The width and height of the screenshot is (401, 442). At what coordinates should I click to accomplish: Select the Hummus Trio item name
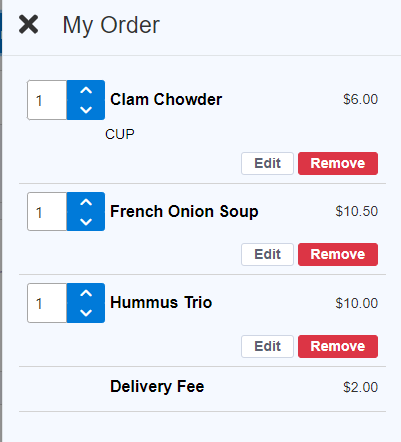[161, 302]
